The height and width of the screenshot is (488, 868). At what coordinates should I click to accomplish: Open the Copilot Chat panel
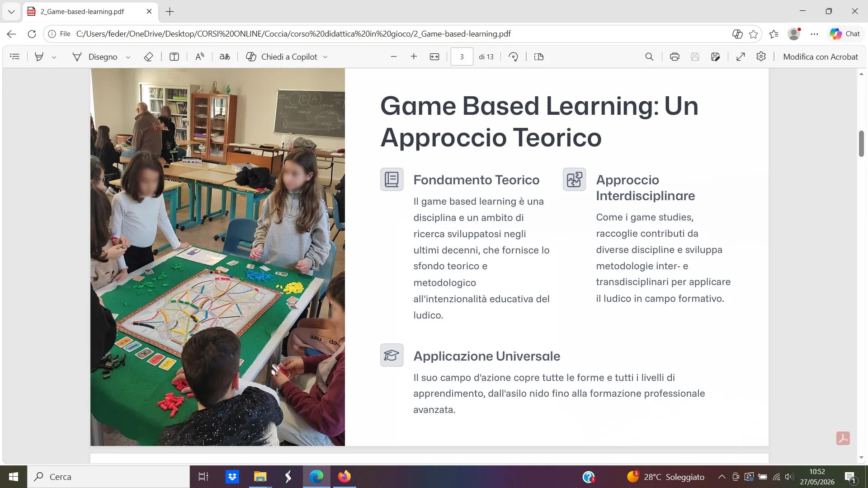844,34
